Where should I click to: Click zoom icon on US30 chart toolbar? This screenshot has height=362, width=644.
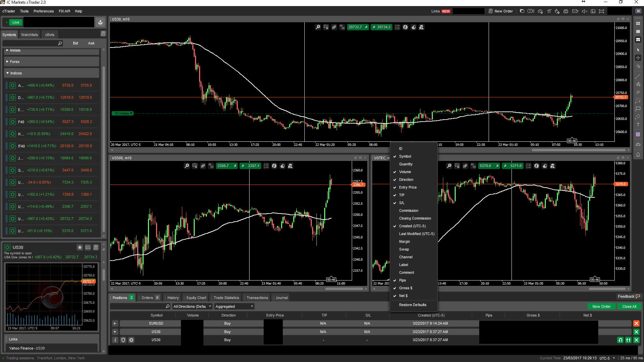pos(318,27)
